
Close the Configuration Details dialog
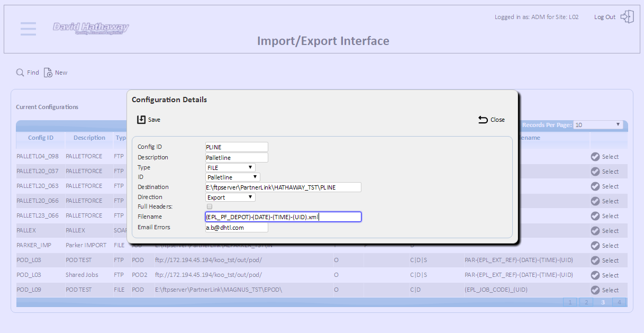(492, 120)
